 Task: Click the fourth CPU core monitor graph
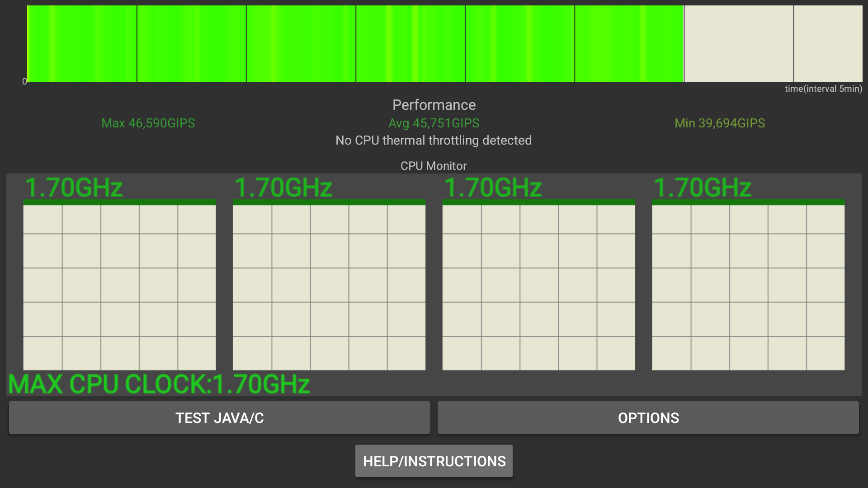pos(748,287)
